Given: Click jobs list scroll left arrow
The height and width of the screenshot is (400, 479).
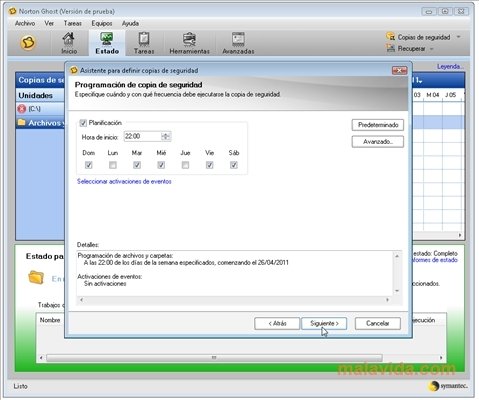Looking at the screenshot, I should tap(41, 358).
